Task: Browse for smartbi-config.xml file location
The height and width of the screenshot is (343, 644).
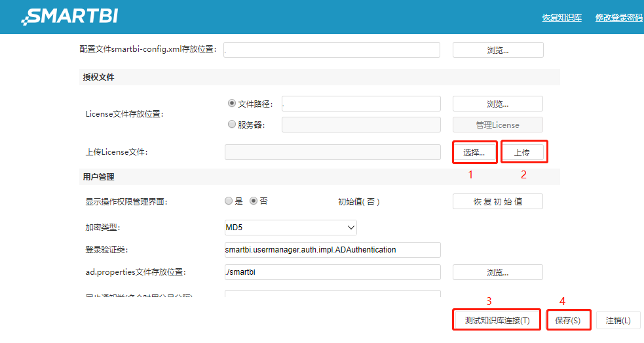Action: [498, 50]
